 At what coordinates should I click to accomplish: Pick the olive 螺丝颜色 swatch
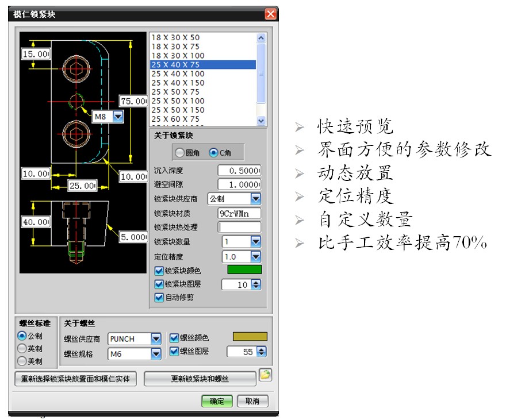(x=250, y=337)
